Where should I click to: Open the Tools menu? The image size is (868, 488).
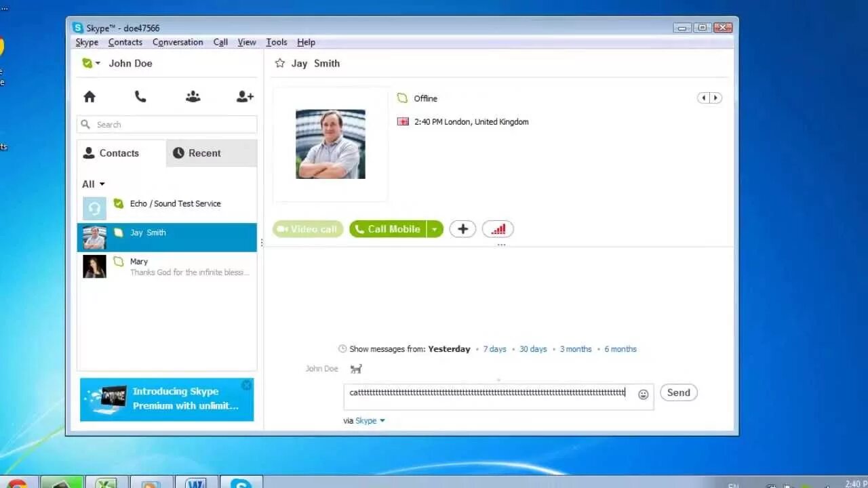coord(277,42)
